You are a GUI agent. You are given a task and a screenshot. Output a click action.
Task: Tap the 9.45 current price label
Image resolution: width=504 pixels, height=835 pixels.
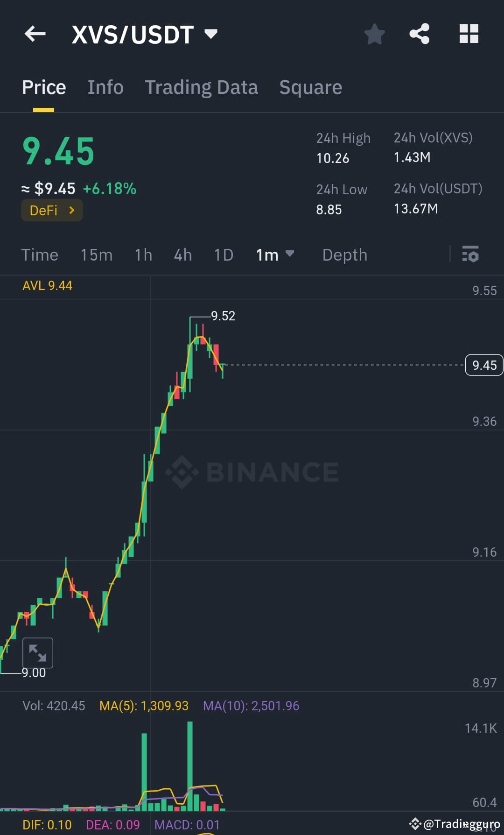(483, 365)
